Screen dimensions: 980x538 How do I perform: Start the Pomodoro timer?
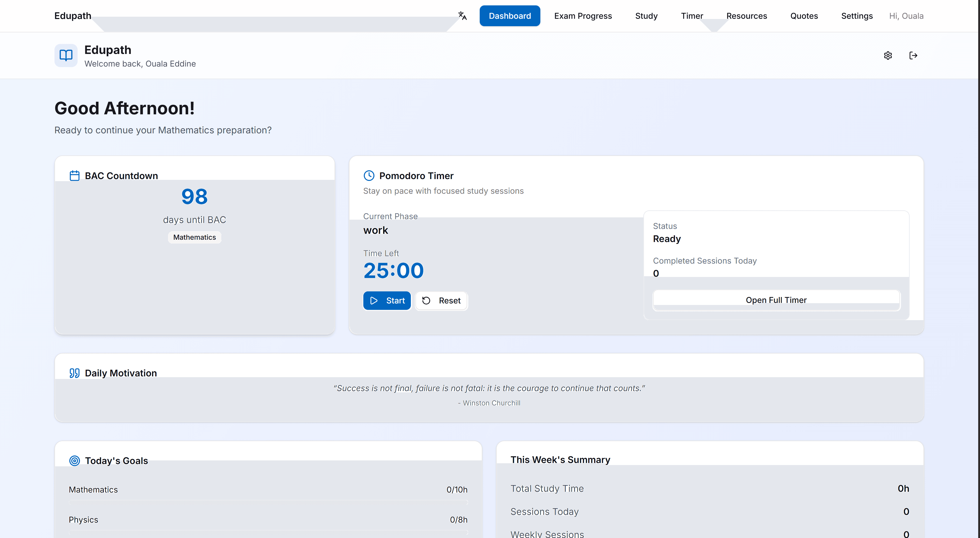pos(387,301)
